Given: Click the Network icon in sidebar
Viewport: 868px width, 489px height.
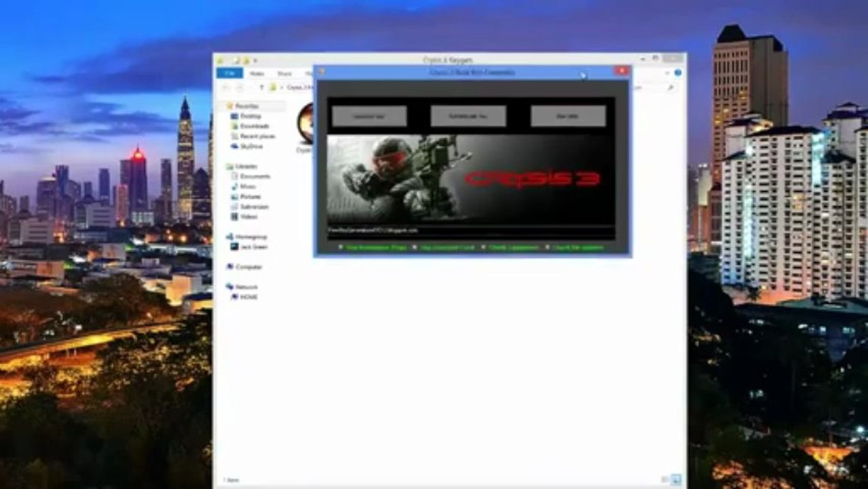Looking at the screenshot, I should (x=230, y=287).
